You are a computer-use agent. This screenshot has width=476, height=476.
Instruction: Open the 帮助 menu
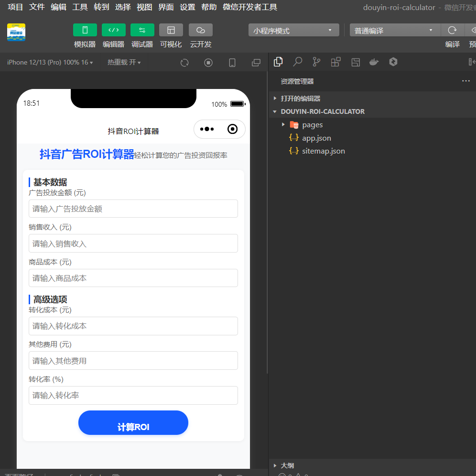[x=209, y=7]
